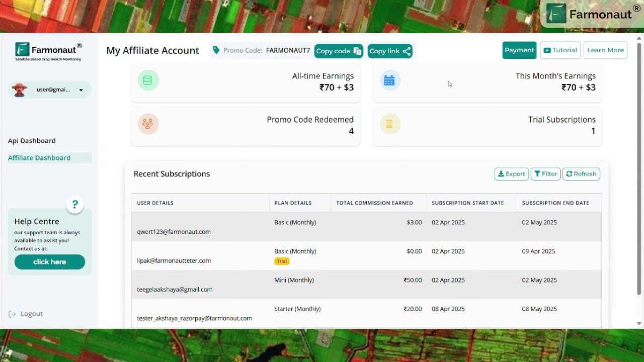Open the Help Centre question mark icon
This screenshot has height=362, width=644.
74,205
